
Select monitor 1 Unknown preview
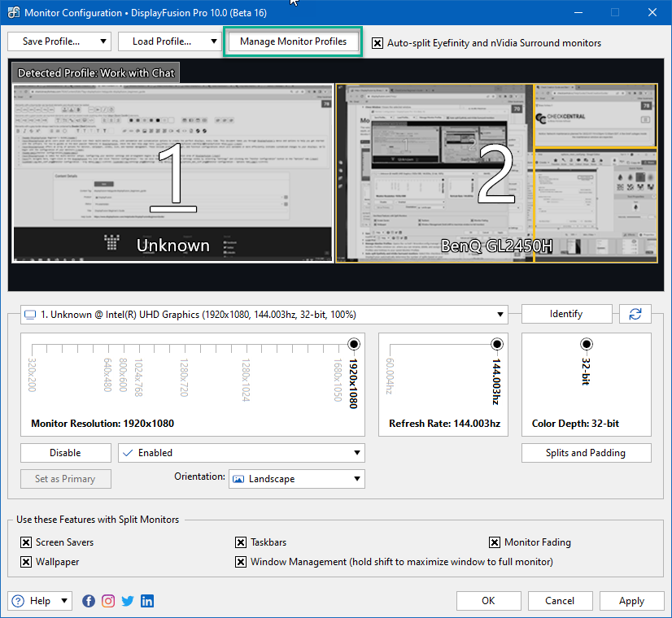pos(172,173)
